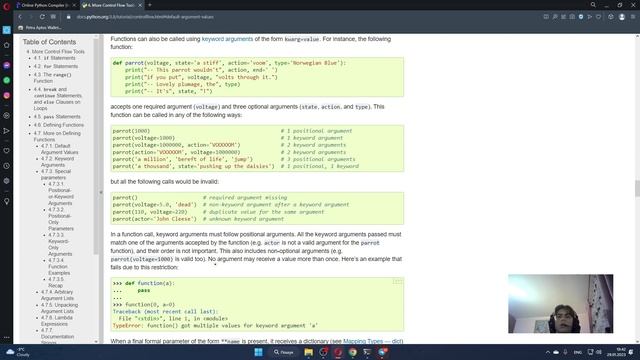Viewport: 640px width, 360px height.
Task: Go to 4.7.5 Unpacking Argument Lists
Action: (x=59, y=308)
